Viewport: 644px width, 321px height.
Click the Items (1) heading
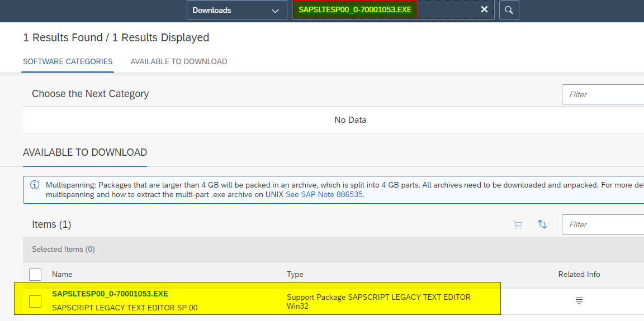pyautogui.click(x=51, y=224)
